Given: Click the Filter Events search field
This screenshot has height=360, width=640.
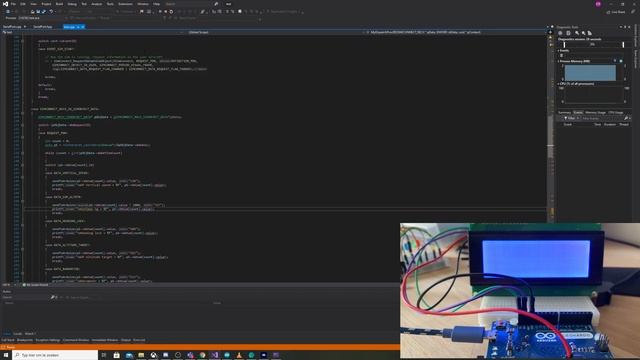Looking at the screenshot, I should (602, 118).
